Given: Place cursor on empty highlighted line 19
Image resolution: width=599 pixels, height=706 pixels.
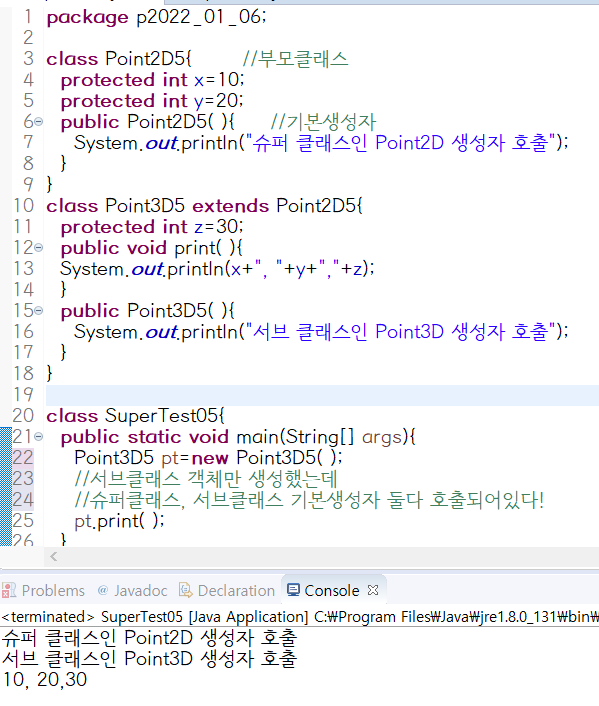Looking at the screenshot, I should click(322, 395).
